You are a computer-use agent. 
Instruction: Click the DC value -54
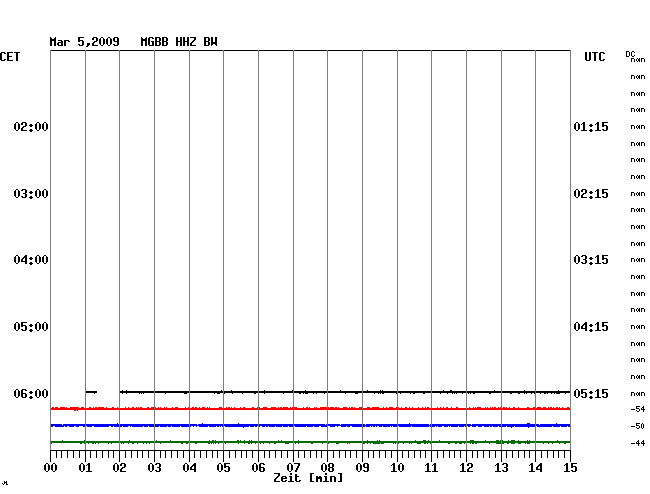[x=638, y=409]
